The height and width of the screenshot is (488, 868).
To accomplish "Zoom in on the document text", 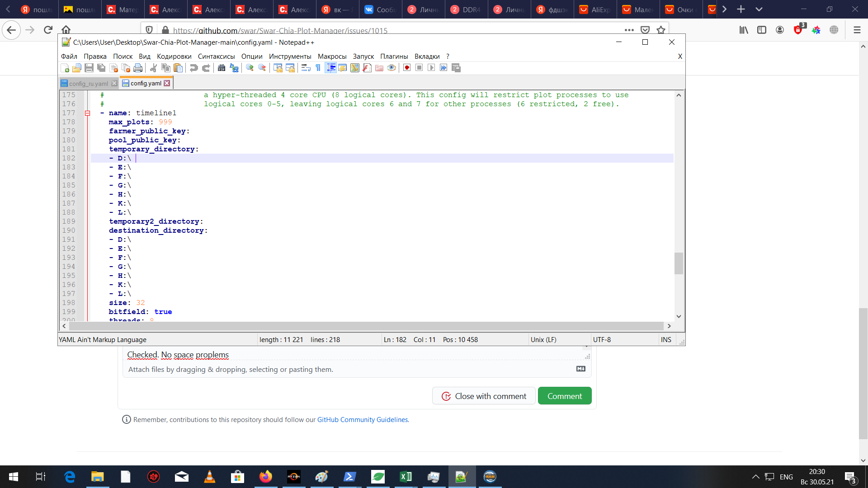I will 249,68.
